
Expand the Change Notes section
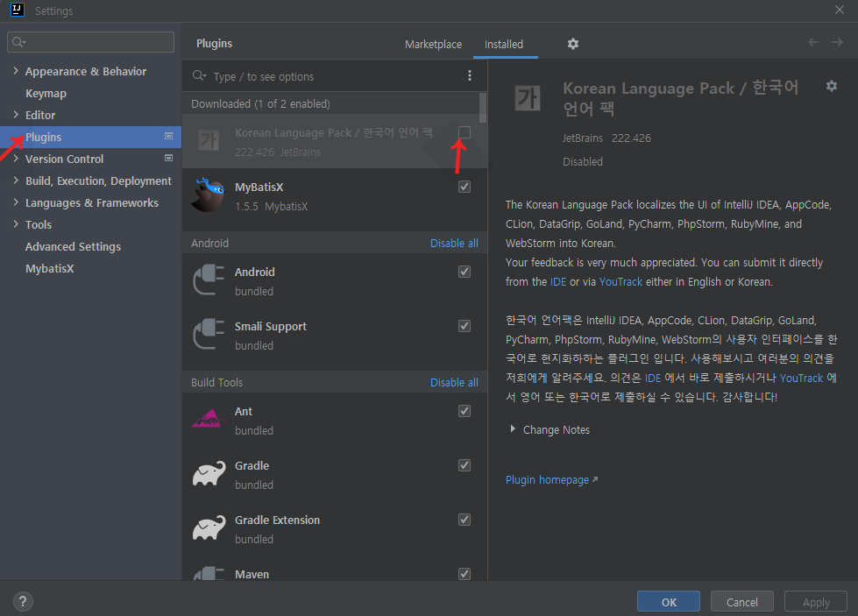513,428
